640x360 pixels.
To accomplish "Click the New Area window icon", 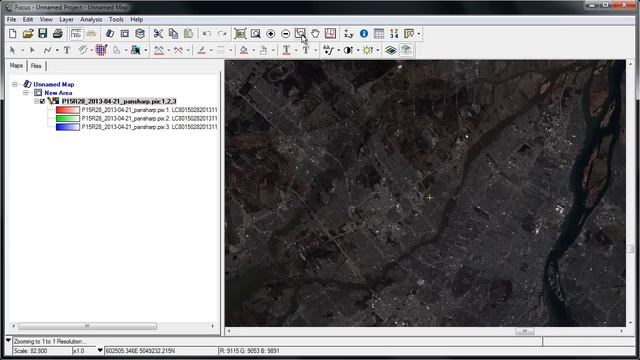I will click(x=124, y=33).
